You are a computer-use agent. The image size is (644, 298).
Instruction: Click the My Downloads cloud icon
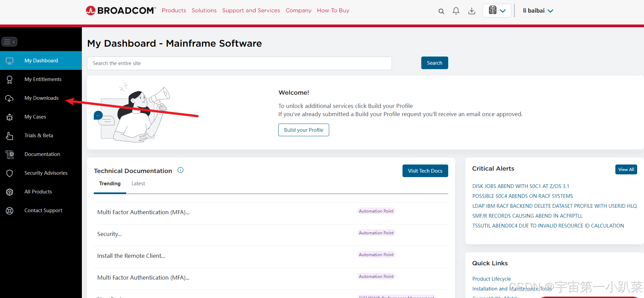point(10,98)
